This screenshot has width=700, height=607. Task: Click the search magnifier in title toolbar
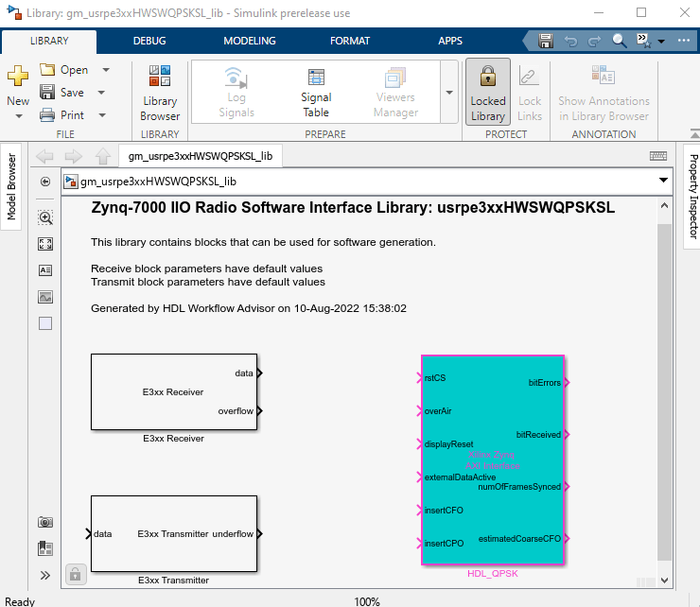click(619, 41)
